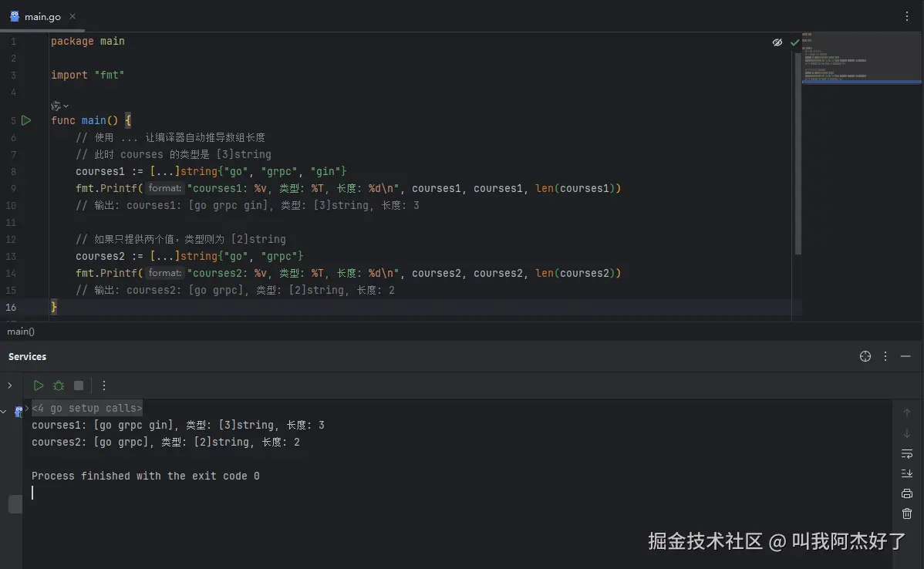Click the code minimap preview
924x569 pixels.
861,59
